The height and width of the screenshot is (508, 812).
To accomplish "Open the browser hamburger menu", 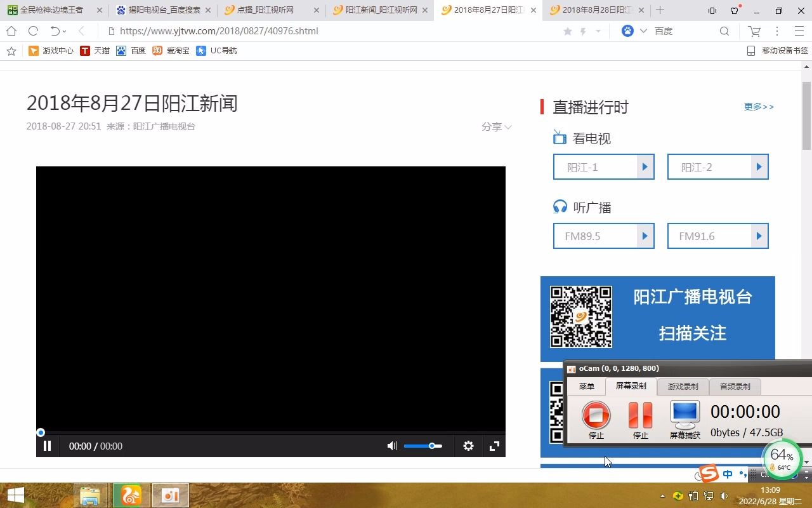I will pyautogui.click(x=799, y=31).
